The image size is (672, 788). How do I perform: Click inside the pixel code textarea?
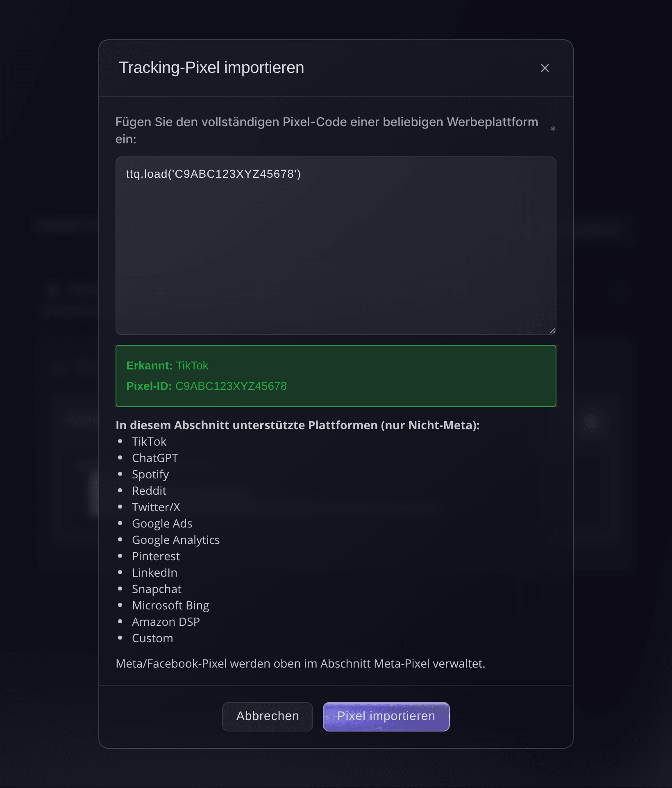[x=336, y=246]
